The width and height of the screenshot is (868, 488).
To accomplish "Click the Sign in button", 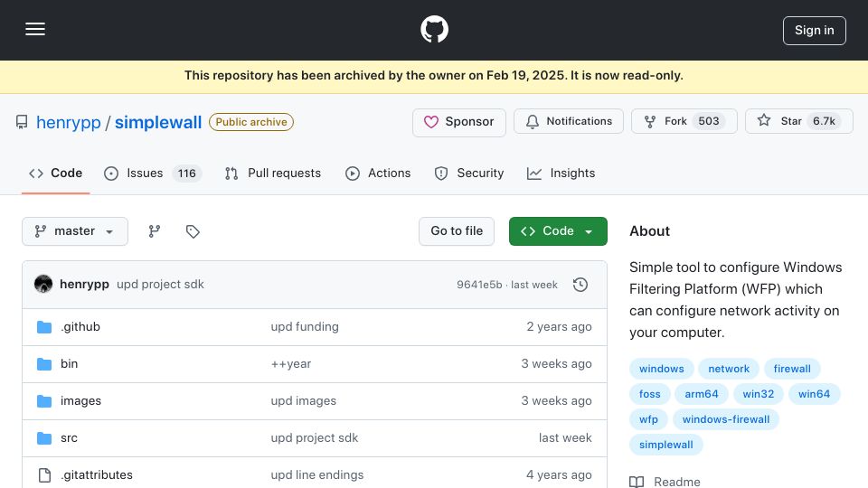I will [x=815, y=31].
